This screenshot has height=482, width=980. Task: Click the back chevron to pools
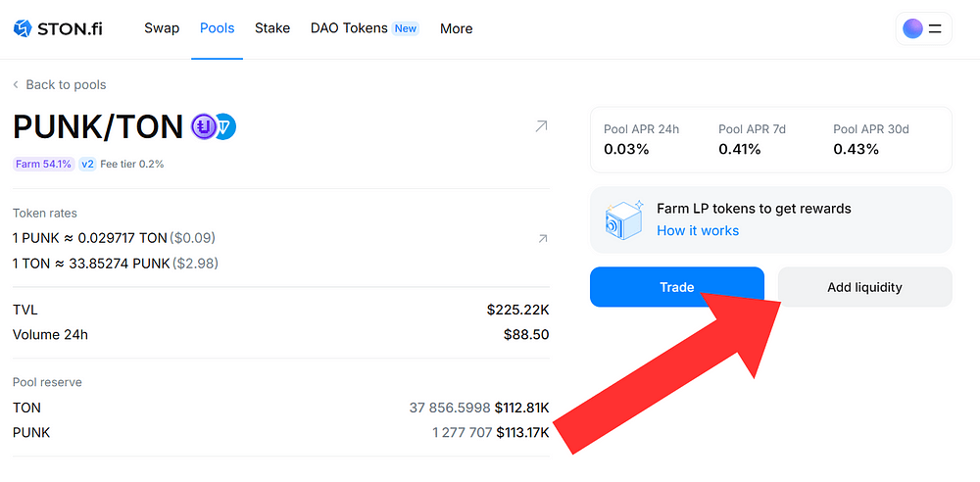(16, 85)
